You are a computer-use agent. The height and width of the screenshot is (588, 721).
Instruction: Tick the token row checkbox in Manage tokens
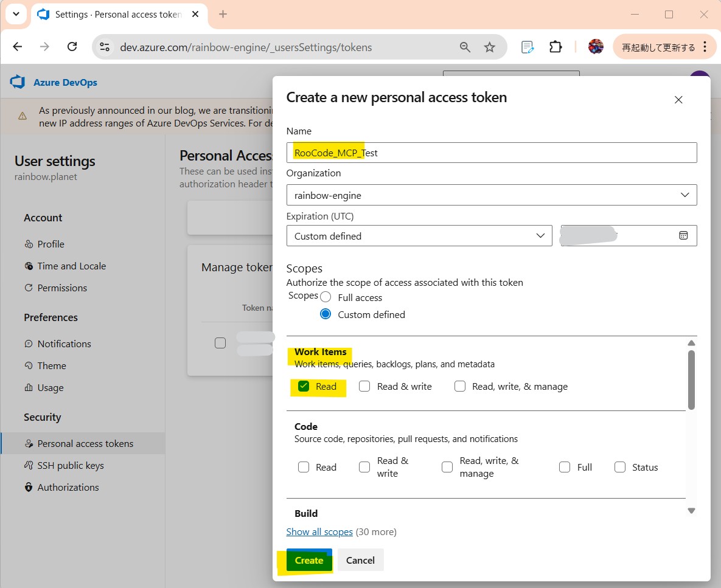(x=220, y=343)
